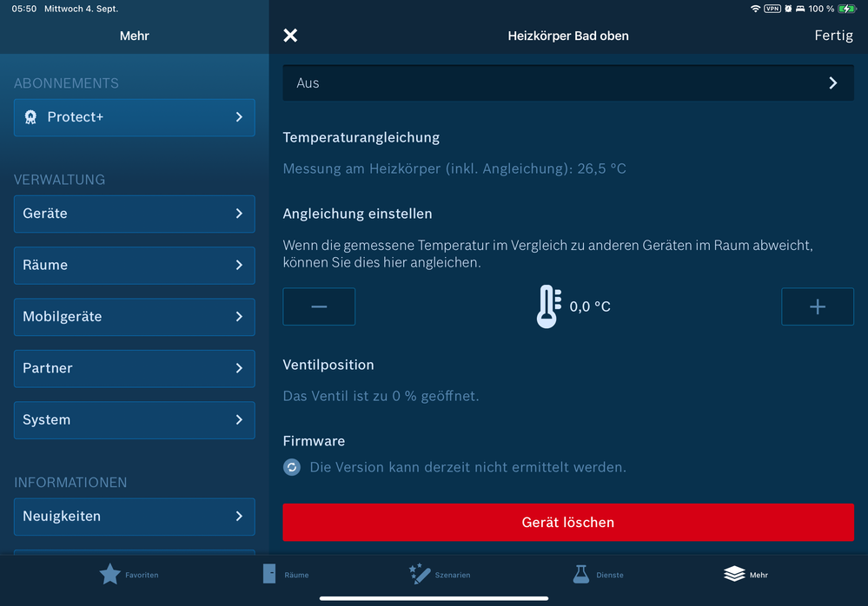This screenshot has width=868, height=606.
Task: Click the firmware refresh icon
Action: point(292,467)
